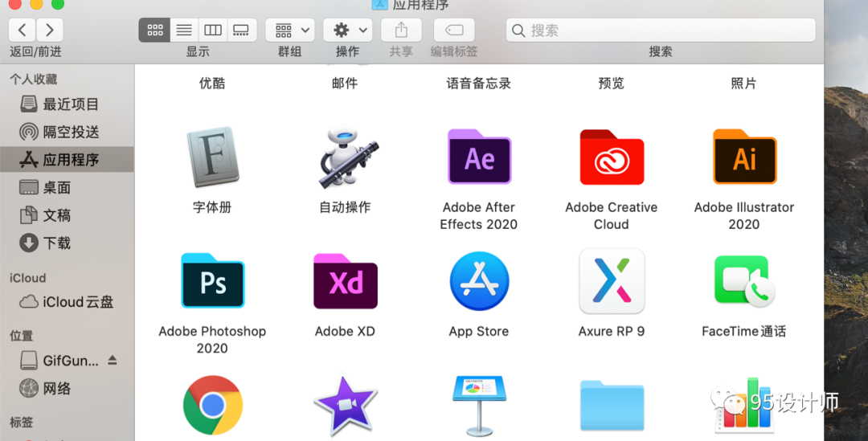Image resolution: width=868 pixels, height=441 pixels.
Task: Select iCloud 云盘 in the sidebar
Action: [67, 302]
